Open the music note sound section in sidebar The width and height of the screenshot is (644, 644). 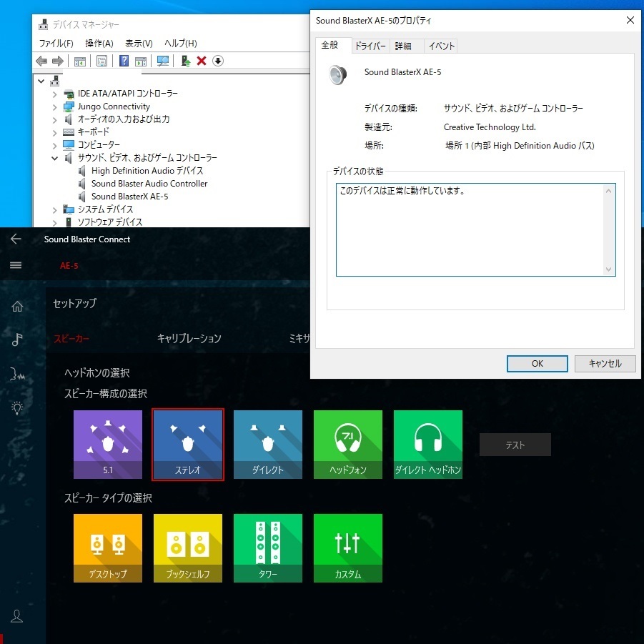(x=17, y=340)
